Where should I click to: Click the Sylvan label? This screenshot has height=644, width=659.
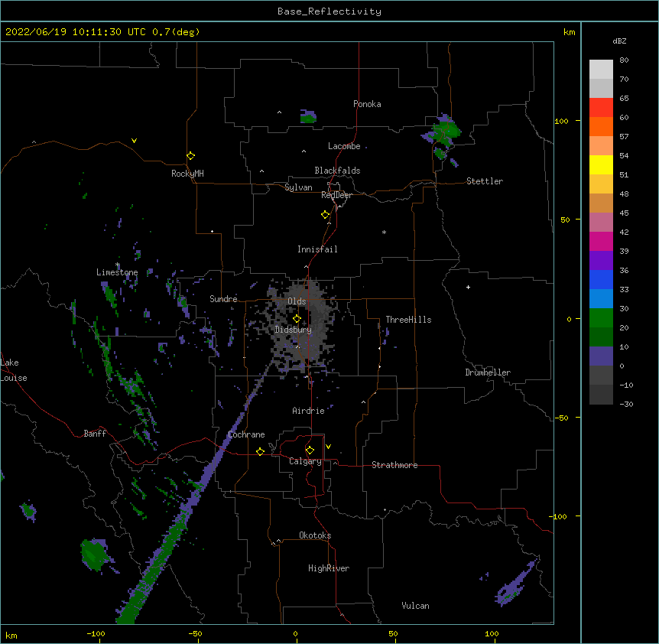pyautogui.click(x=298, y=187)
